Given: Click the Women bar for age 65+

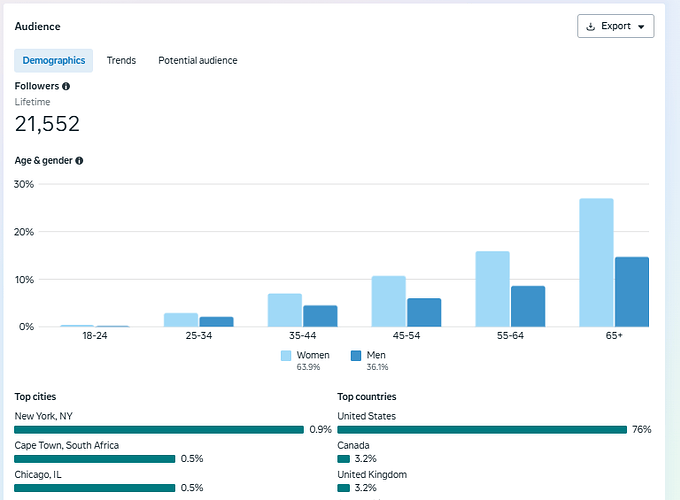Looking at the screenshot, I should [596, 262].
